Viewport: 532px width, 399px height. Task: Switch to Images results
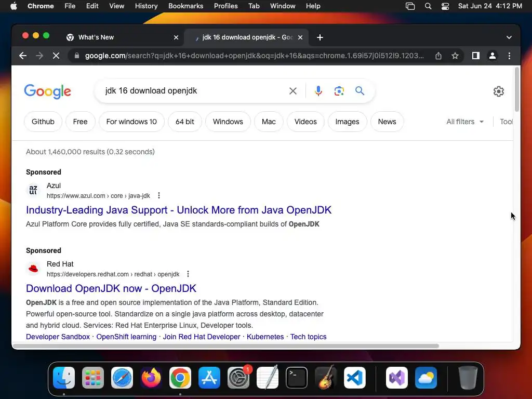pyautogui.click(x=348, y=122)
